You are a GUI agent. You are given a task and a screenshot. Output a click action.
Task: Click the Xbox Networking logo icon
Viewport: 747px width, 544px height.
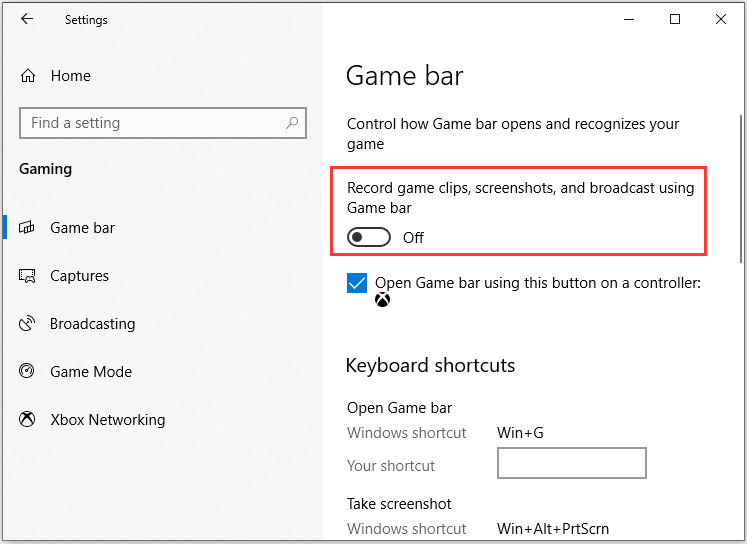point(27,419)
